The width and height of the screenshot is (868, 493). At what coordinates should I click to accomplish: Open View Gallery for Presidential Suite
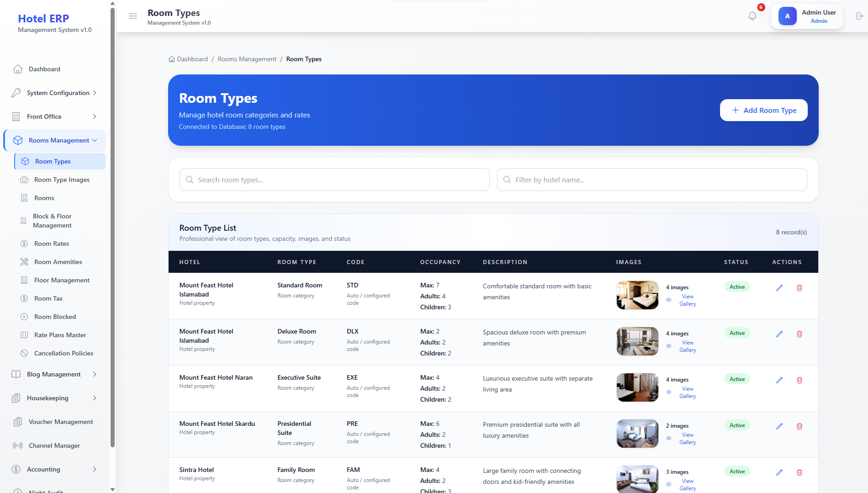(688, 439)
